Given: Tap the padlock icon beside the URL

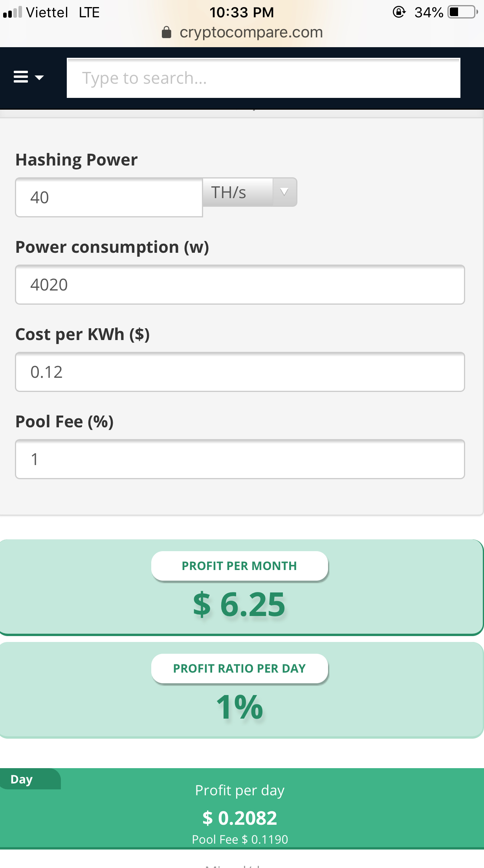Looking at the screenshot, I should click(x=167, y=32).
